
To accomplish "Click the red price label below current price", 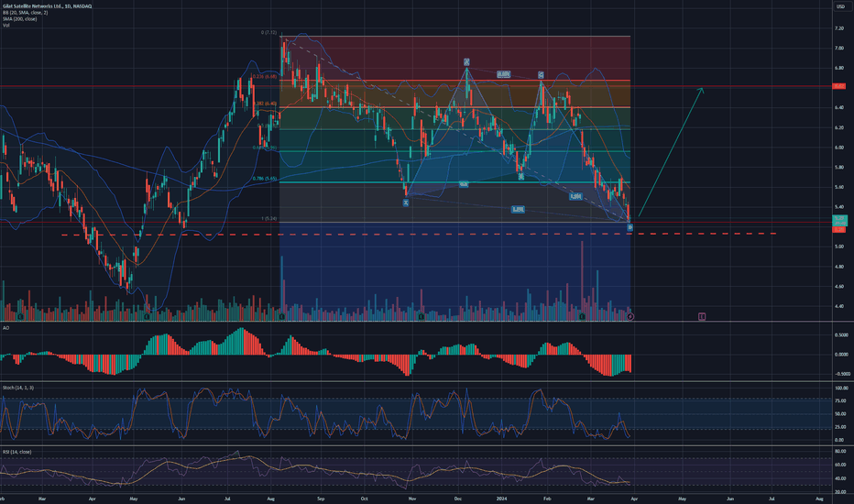I will pyautogui.click(x=838, y=230).
